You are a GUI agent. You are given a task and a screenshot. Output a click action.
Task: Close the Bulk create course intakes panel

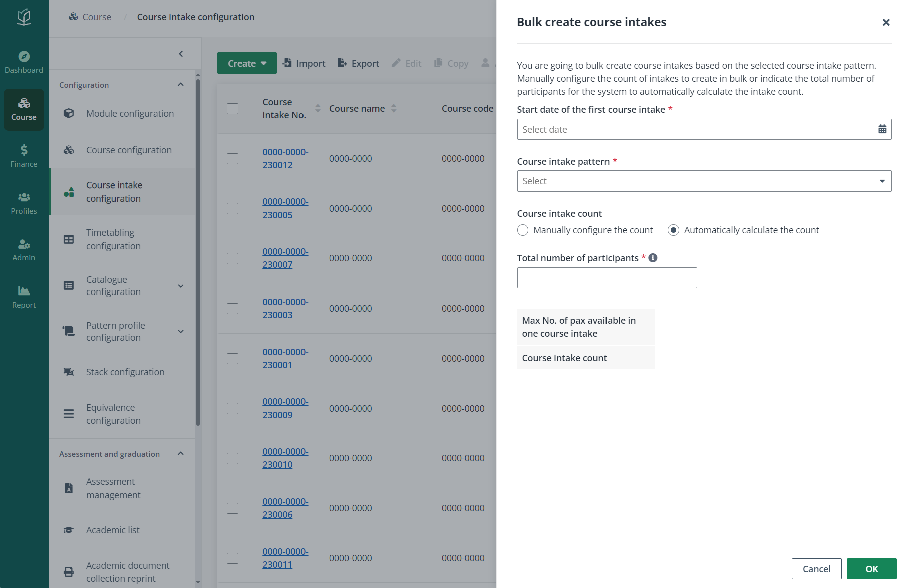click(886, 22)
